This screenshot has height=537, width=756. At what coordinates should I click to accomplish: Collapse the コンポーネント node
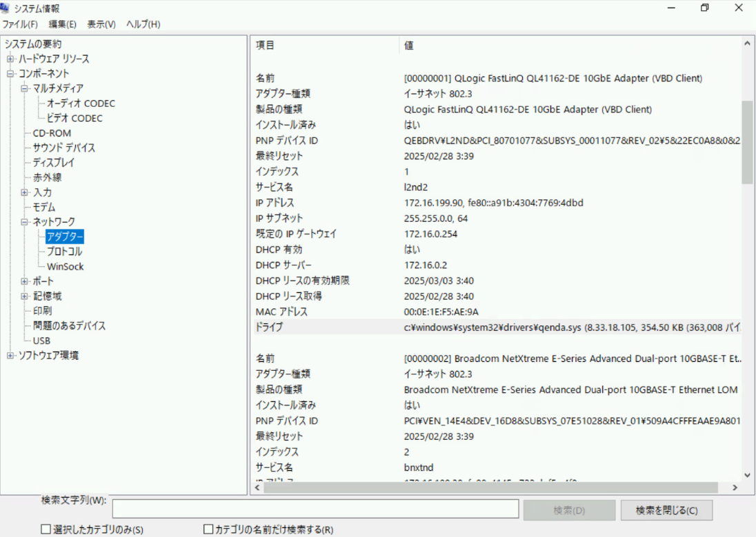[x=10, y=74]
